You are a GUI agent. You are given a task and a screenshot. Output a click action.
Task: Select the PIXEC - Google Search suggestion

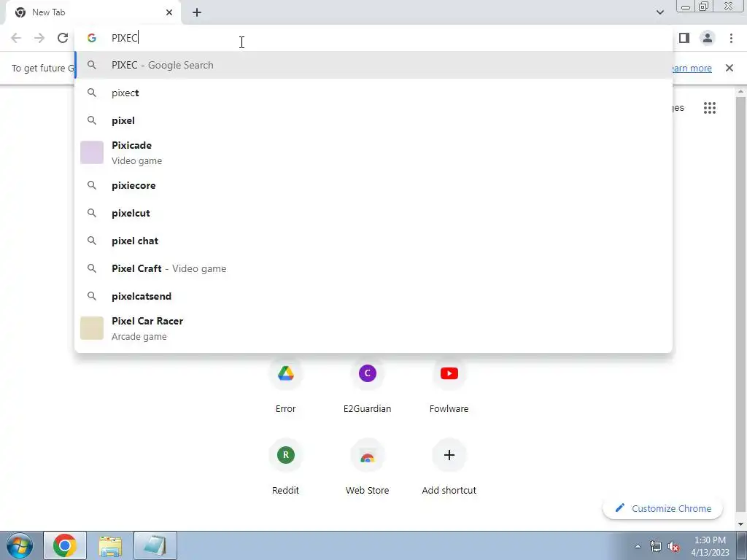(x=373, y=65)
